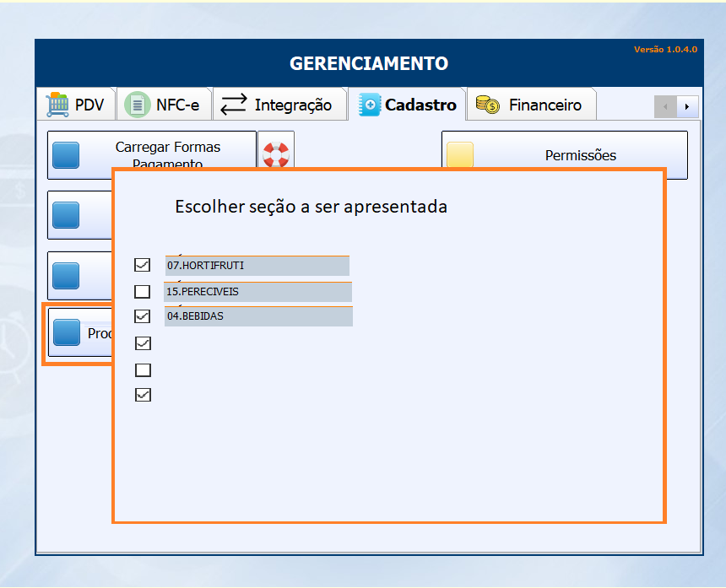Check the unlabeled empty checkbox below BEBIDAS
Image resolution: width=726 pixels, height=588 pixels.
coord(143,370)
